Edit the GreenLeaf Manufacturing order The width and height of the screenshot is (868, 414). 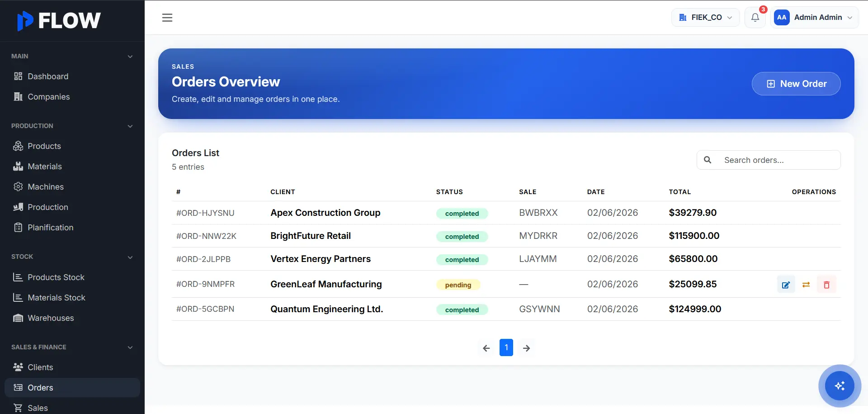(786, 285)
